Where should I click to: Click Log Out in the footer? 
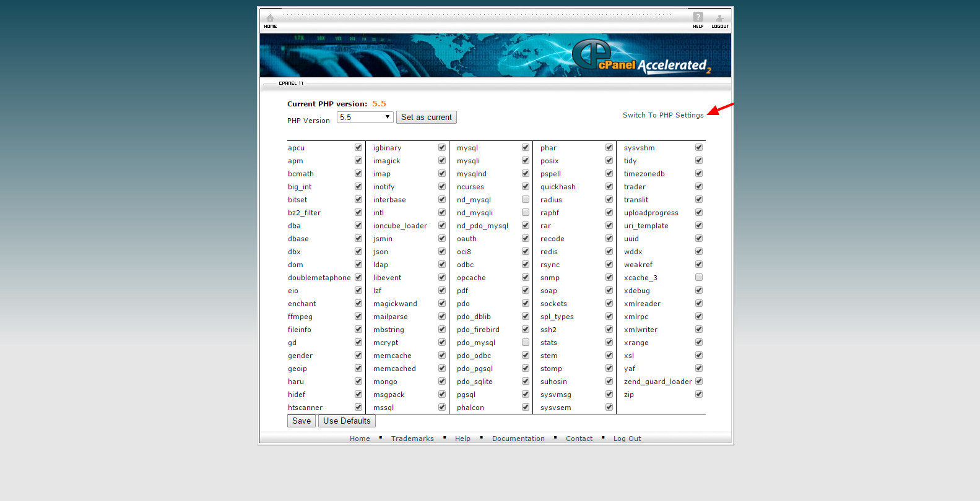pyautogui.click(x=627, y=439)
